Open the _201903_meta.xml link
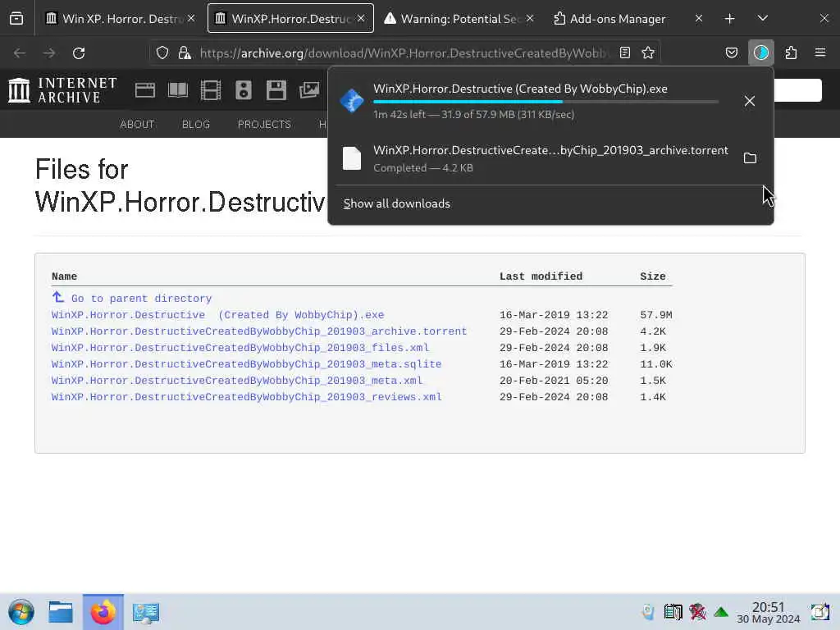Viewport: 840px width, 630px height. coord(237,381)
